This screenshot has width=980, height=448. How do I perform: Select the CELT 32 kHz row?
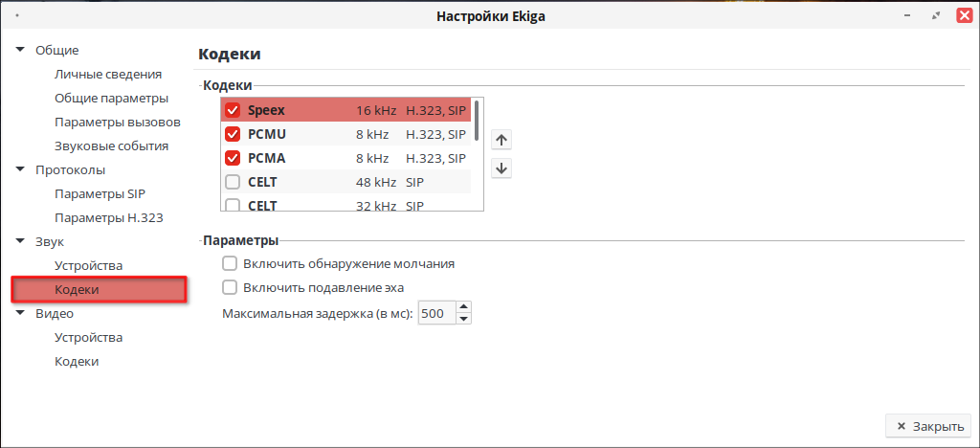pos(345,202)
